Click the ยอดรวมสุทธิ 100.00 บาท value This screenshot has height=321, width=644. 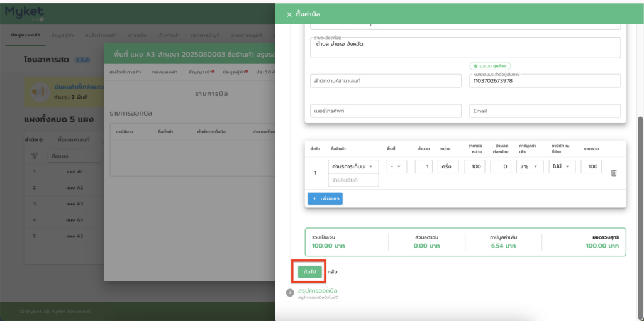tap(602, 246)
